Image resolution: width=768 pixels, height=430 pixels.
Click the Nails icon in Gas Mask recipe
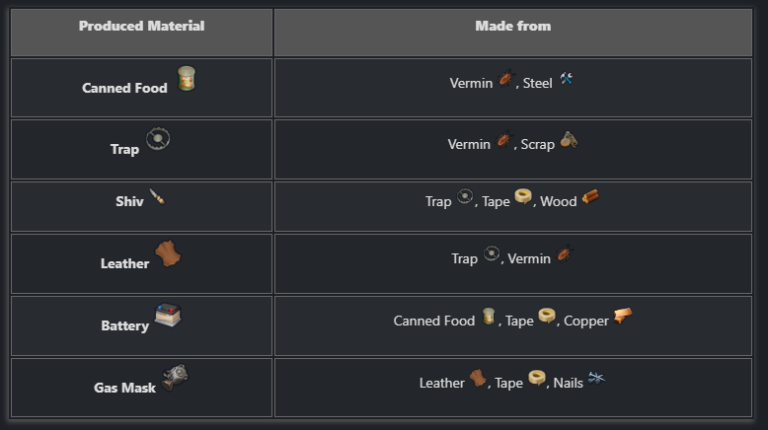pyautogui.click(x=597, y=379)
